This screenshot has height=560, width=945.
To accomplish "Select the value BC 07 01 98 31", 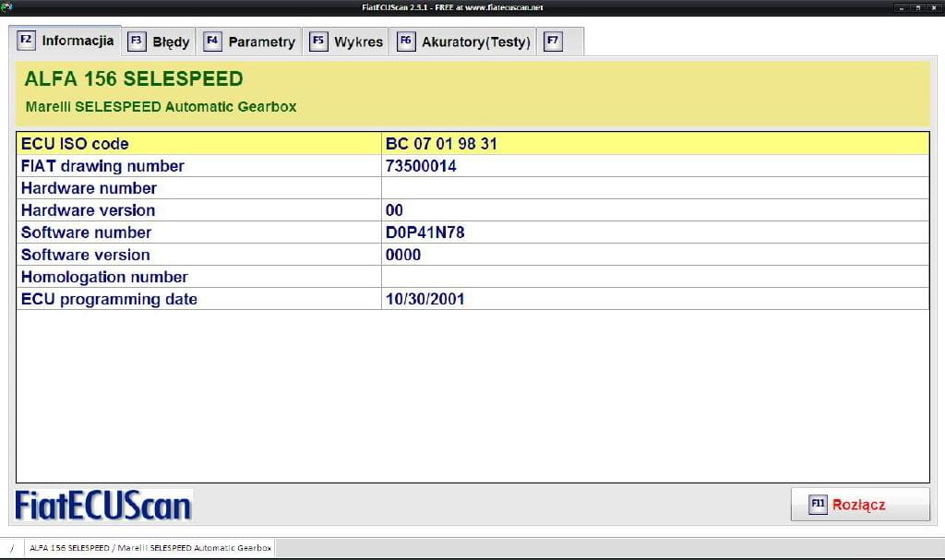I will (x=441, y=144).
